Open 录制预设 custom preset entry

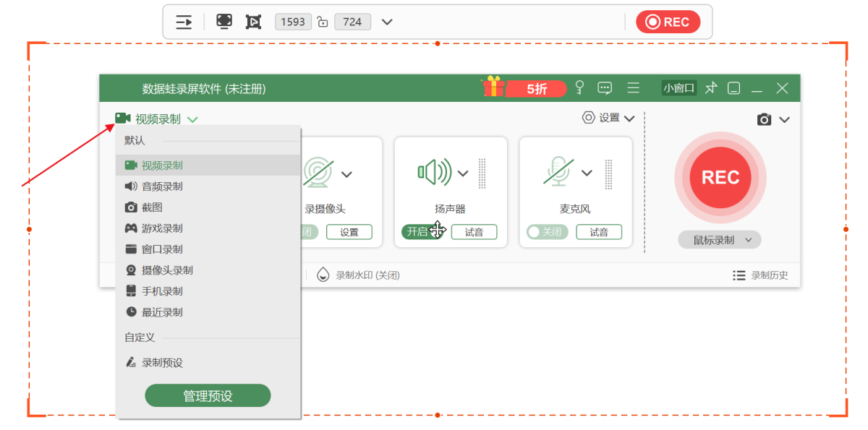click(208, 363)
